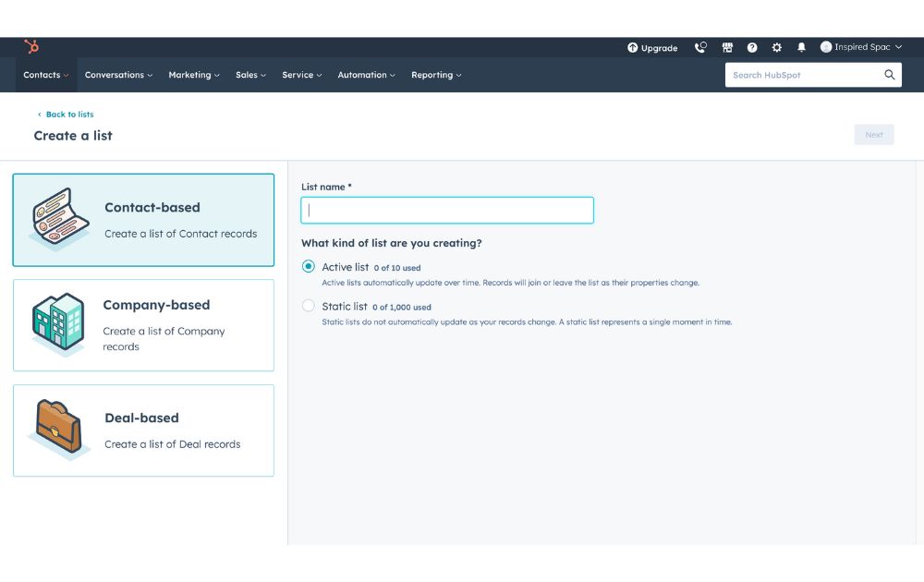The image size is (924, 582).
Task: Go back via Back to lists link
Action: coord(66,115)
